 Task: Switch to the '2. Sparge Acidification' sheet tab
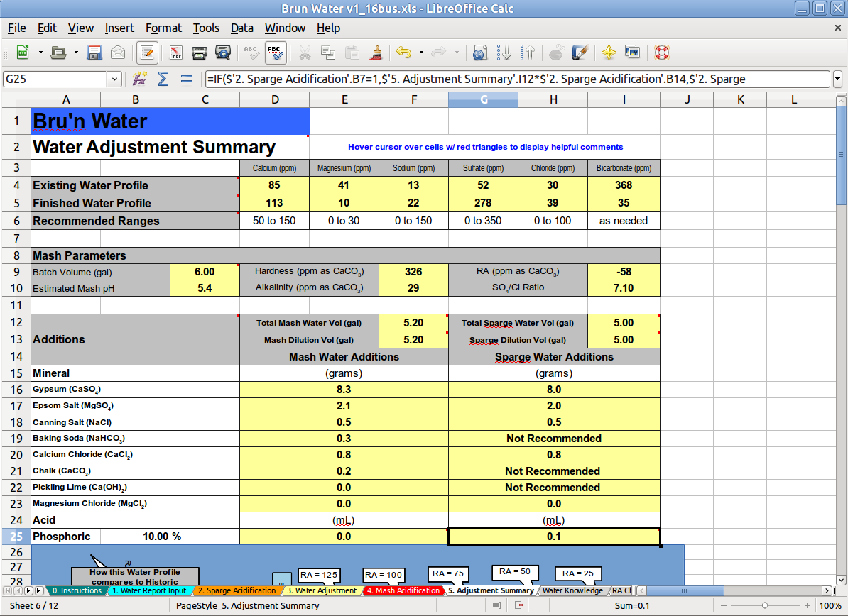tap(237, 590)
